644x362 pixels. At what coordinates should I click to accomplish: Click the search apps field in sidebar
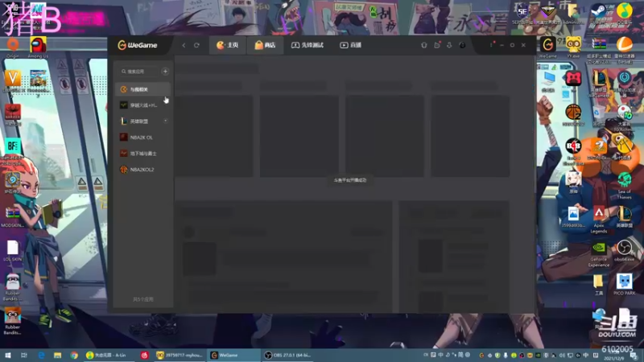click(x=138, y=72)
